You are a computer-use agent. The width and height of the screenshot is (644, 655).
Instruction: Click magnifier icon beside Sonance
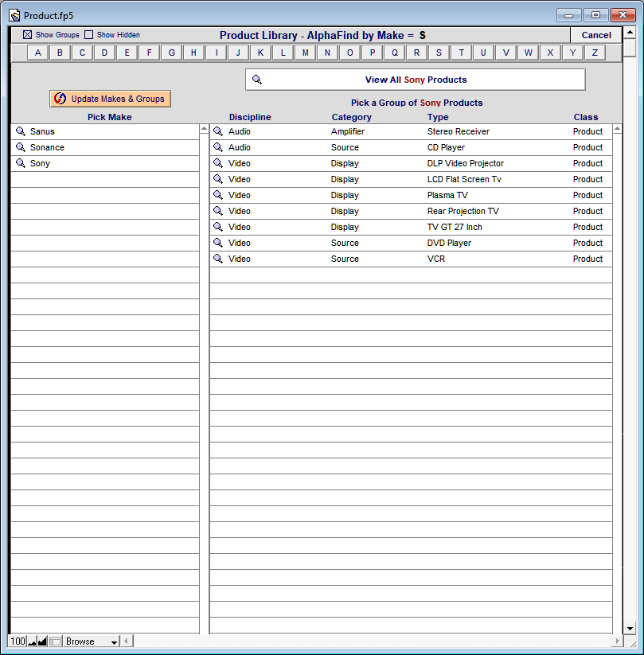pos(21,147)
